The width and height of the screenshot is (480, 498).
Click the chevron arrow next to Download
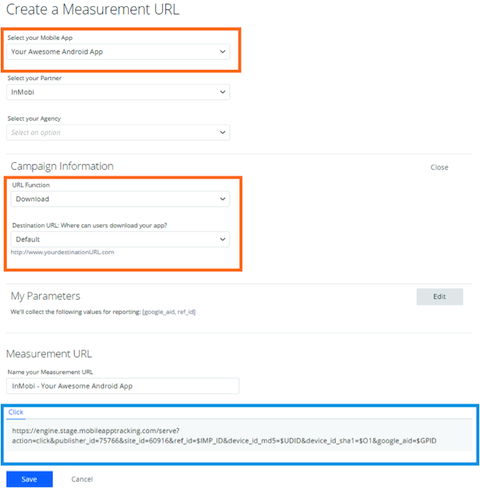pos(222,199)
